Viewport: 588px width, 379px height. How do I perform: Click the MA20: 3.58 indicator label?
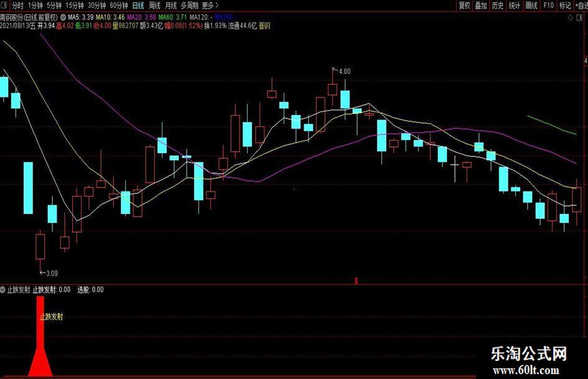141,17
